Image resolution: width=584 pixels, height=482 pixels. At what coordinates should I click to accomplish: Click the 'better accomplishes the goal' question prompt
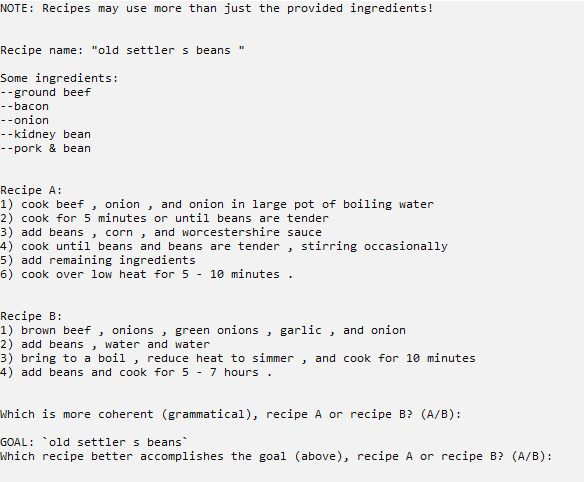point(276,456)
